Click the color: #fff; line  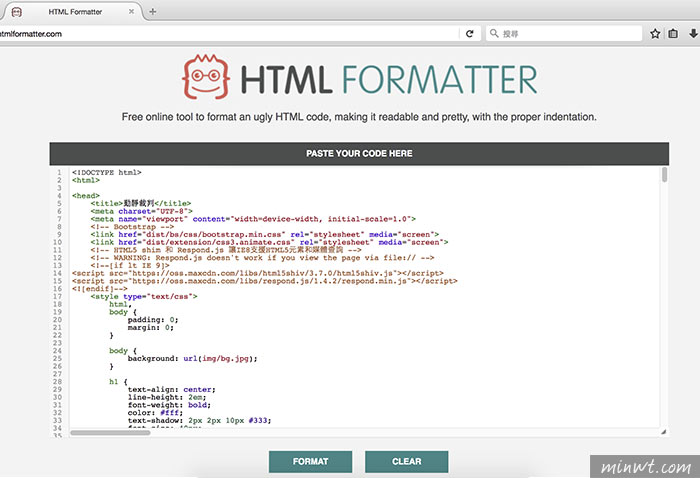pos(155,412)
